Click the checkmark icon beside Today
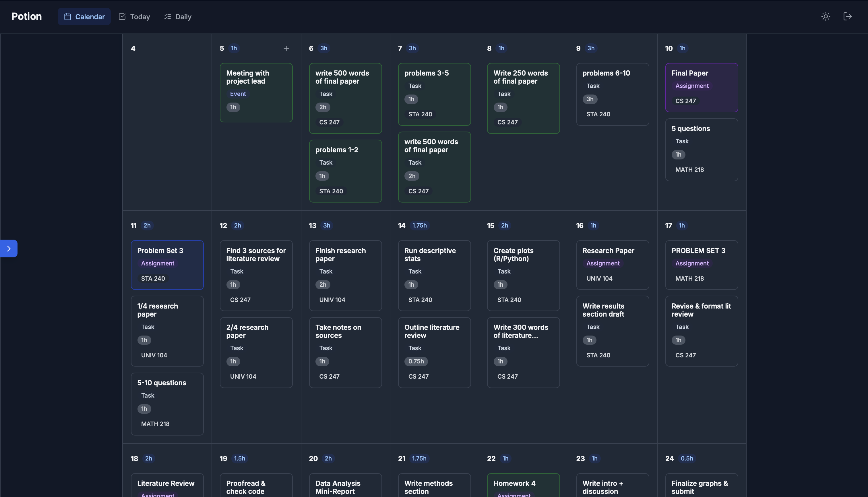This screenshot has width=868, height=497. click(x=122, y=16)
